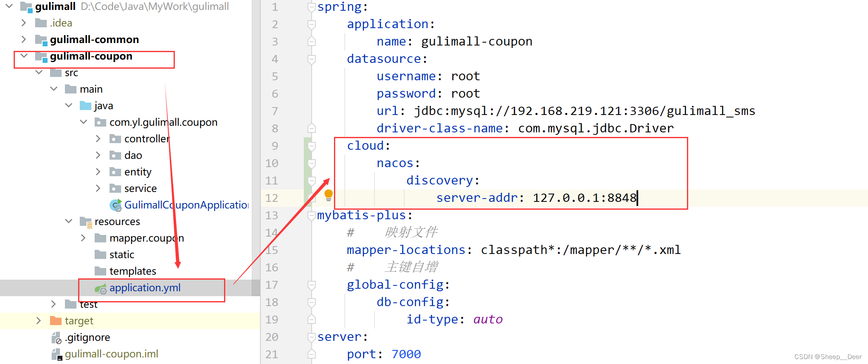The width and height of the screenshot is (868, 364).
Task: Click the gulimall-coupon module folder icon
Action: [x=41, y=57]
